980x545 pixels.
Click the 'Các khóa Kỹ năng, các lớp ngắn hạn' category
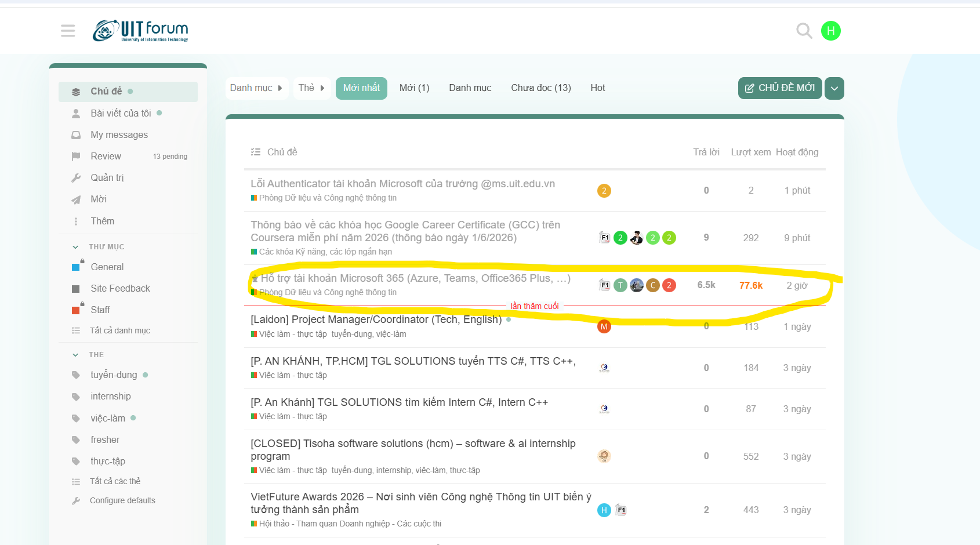pyautogui.click(x=322, y=252)
